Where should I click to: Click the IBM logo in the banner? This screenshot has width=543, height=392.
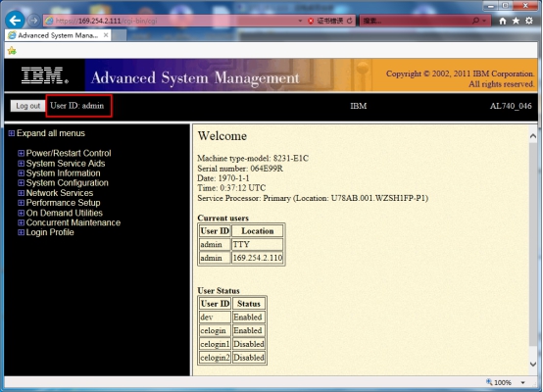click(x=45, y=75)
